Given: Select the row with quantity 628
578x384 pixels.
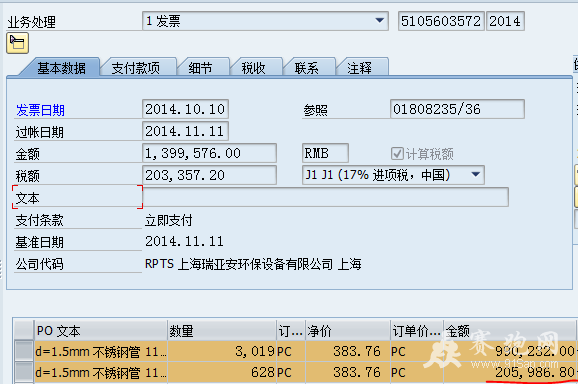Looking at the screenshot, I should point(24,372).
